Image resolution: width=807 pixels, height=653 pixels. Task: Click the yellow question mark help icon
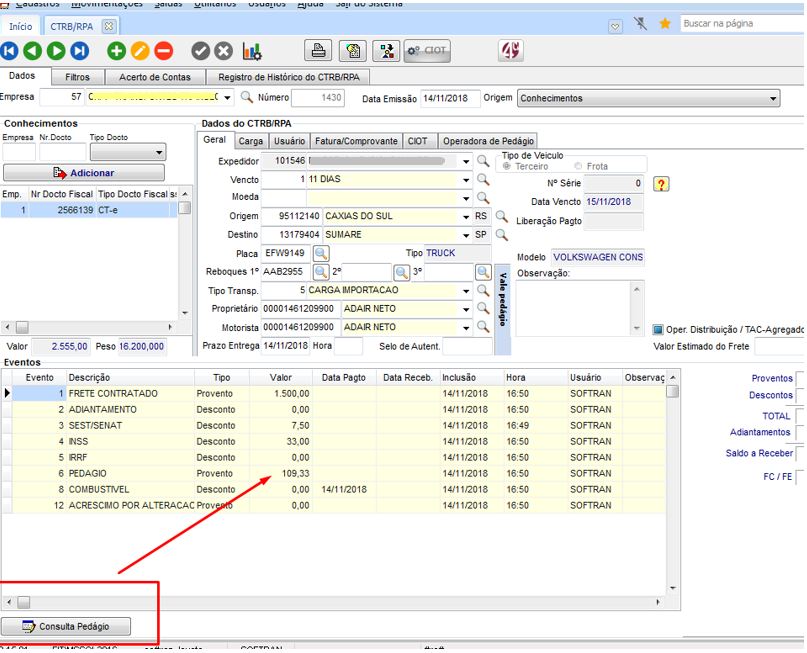point(661,184)
